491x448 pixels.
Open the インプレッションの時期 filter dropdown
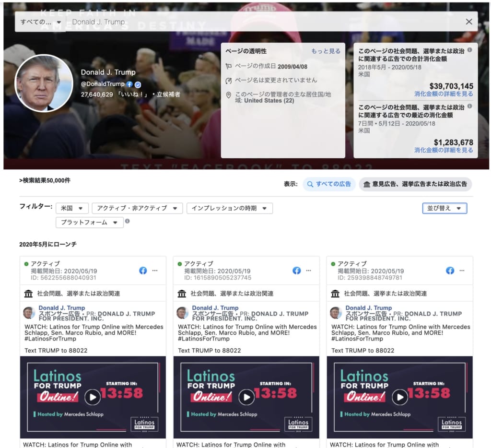click(229, 208)
